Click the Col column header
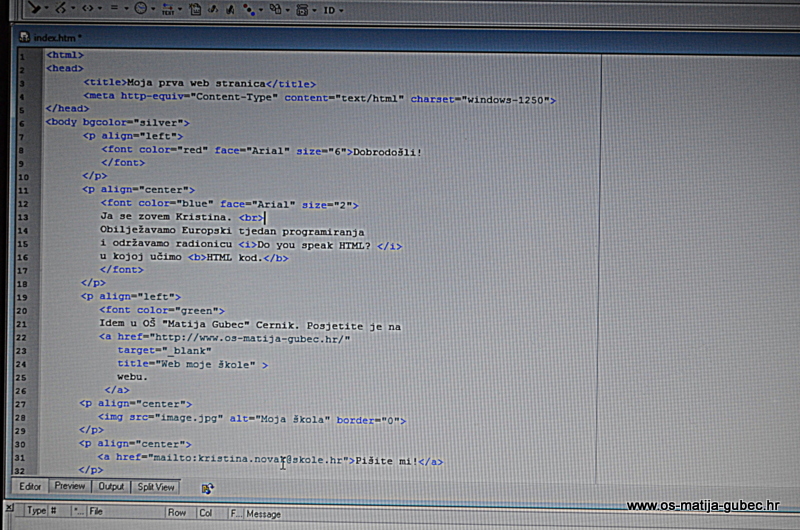This screenshot has height=530, width=800. point(206,513)
